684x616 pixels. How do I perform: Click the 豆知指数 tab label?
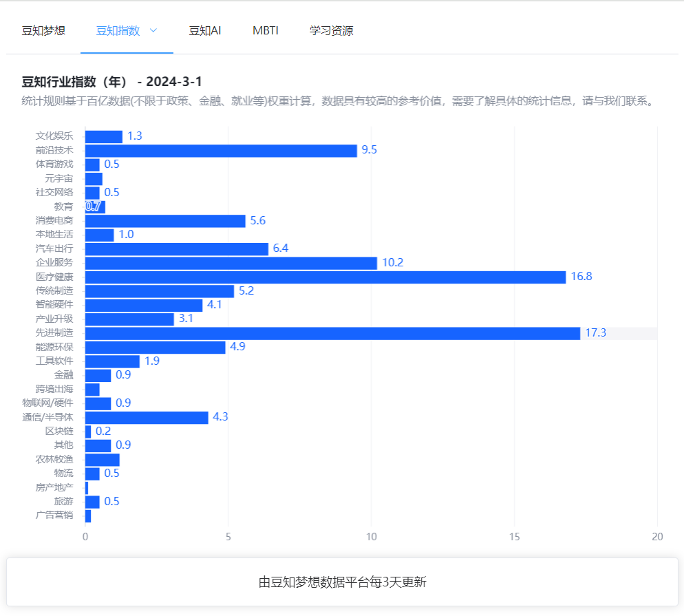118,30
